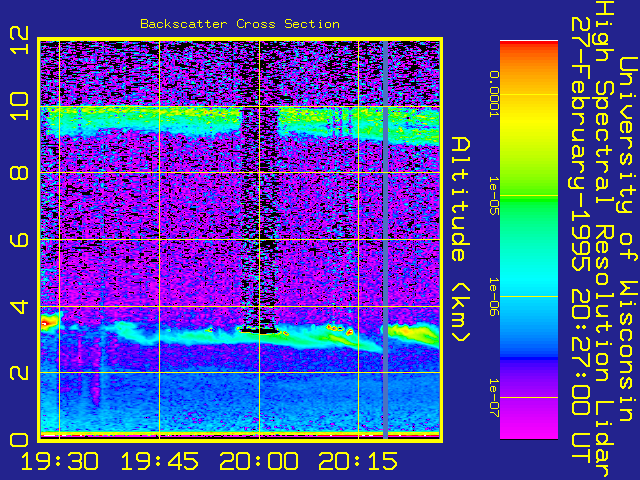Click the 0.0001 colorbar label

pyautogui.click(x=494, y=94)
